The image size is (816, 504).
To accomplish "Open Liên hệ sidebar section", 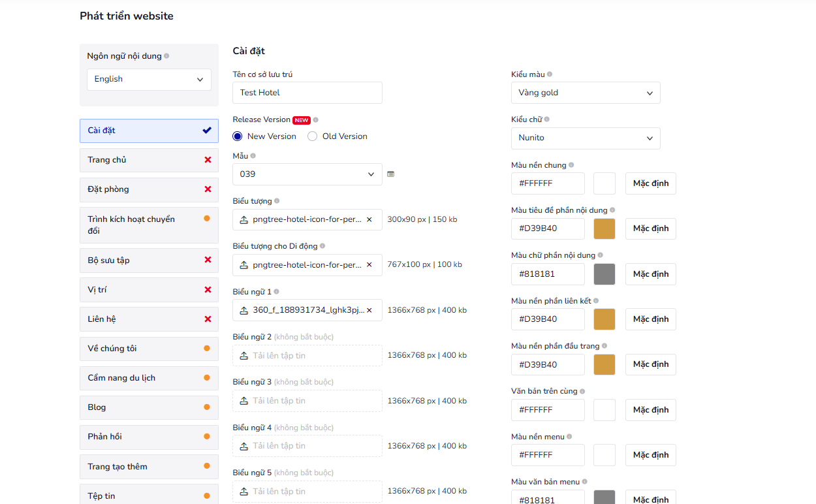I will [x=149, y=319].
